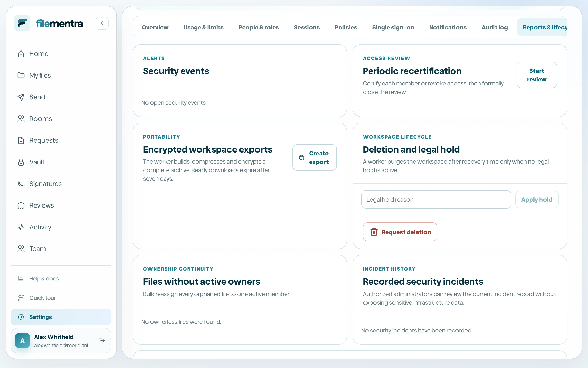The width and height of the screenshot is (588, 368).
Task: Open My files from the sidebar label
Action: click(40, 75)
